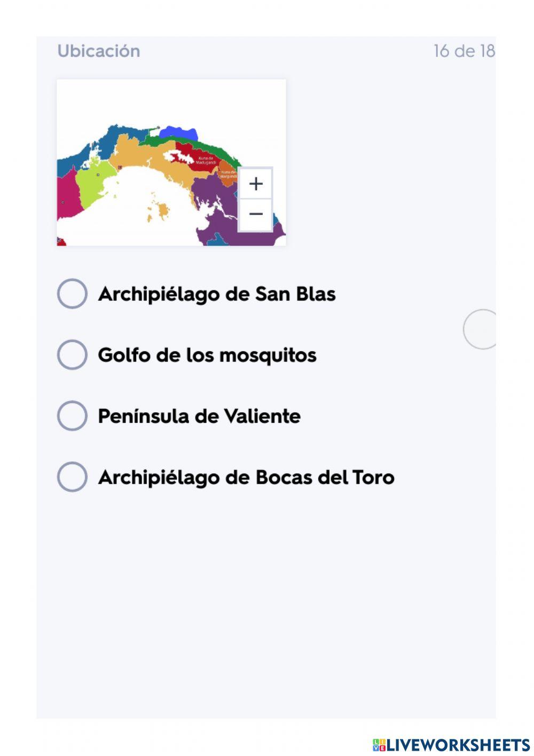Tap the floating circle at the right edge
The width and height of the screenshot is (534, 756).
[482, 329]
